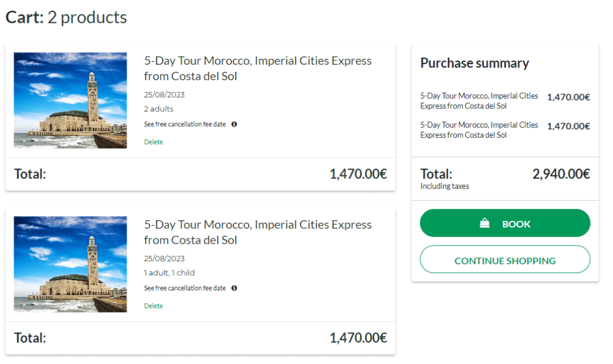Open the tour title for the 2 adults booking
This screenshot has width=613, height=364.
(x=257, y=68)
